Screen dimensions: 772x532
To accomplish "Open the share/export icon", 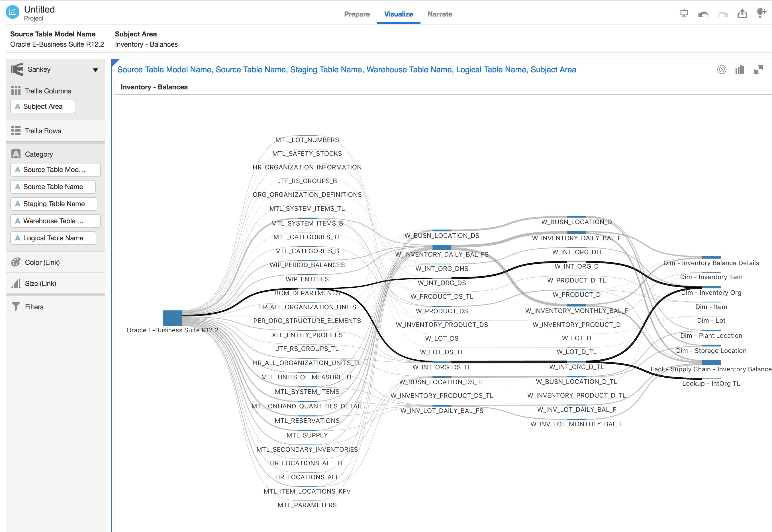I will pyautogui.click(x=742, y=14).
